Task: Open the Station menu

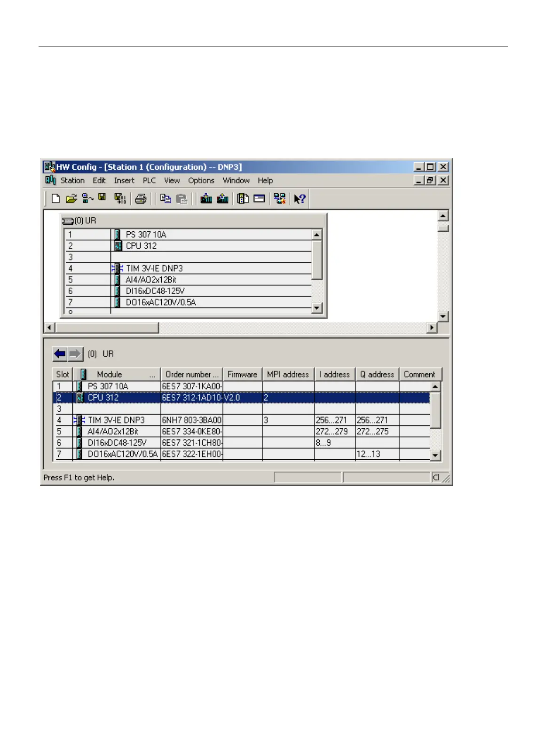Action: pos(72,181)
